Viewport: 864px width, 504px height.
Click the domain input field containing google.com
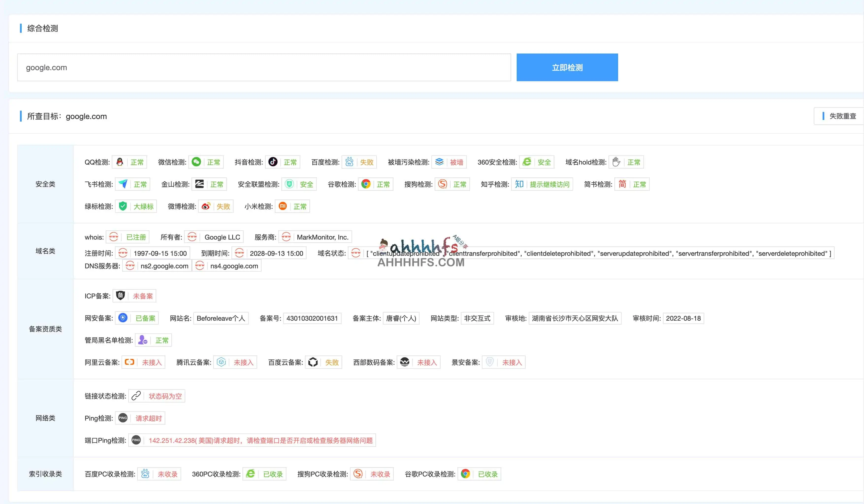point(264,67)
